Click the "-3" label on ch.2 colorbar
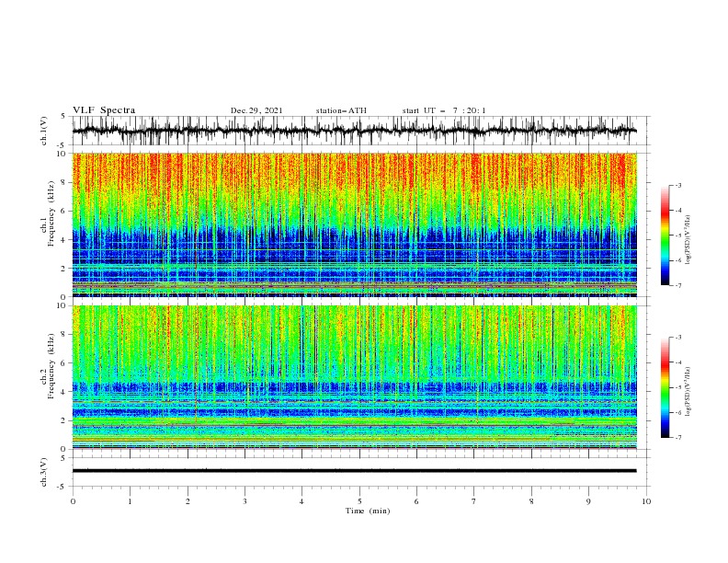The height and width of the screenshot is (563, 728). tap(678, 338)
